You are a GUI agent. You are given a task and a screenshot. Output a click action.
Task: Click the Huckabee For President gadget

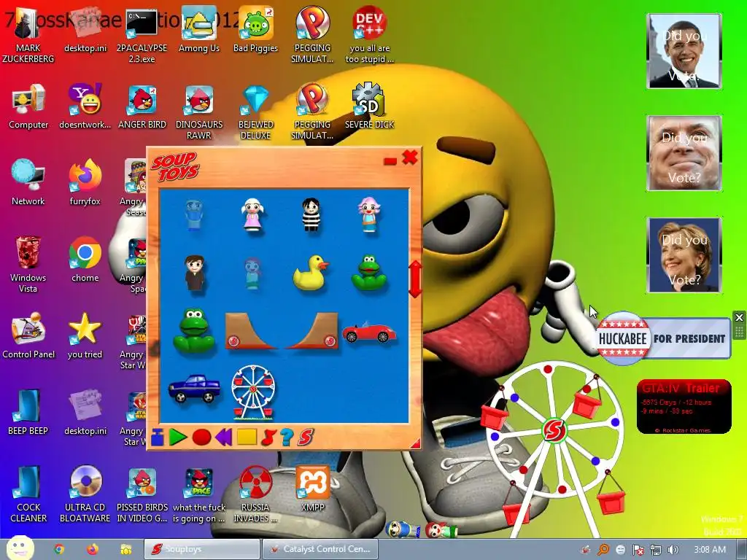(663, 338)
